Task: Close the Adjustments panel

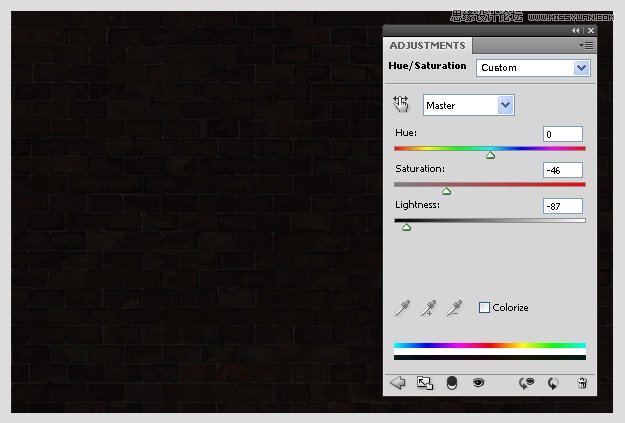Action: (591, 30)
